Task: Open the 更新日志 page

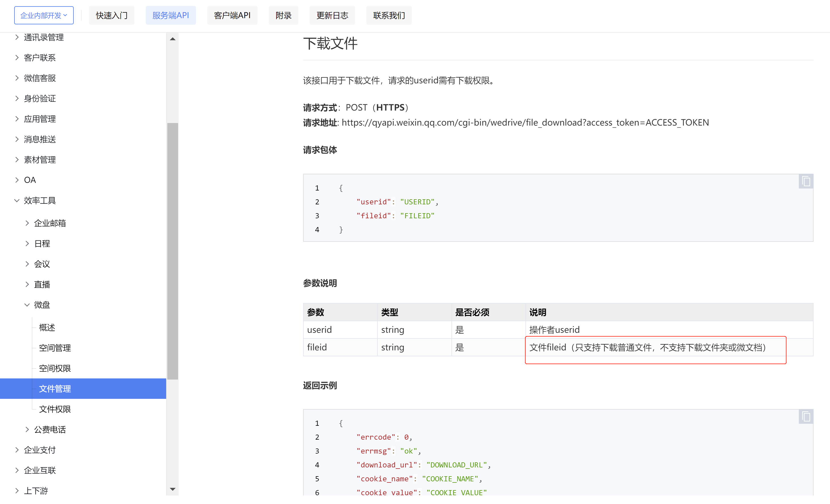Action: click(x=332, y=15)
